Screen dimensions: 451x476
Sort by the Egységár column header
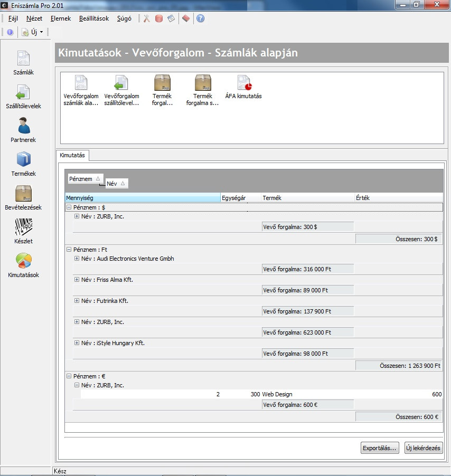240,198
